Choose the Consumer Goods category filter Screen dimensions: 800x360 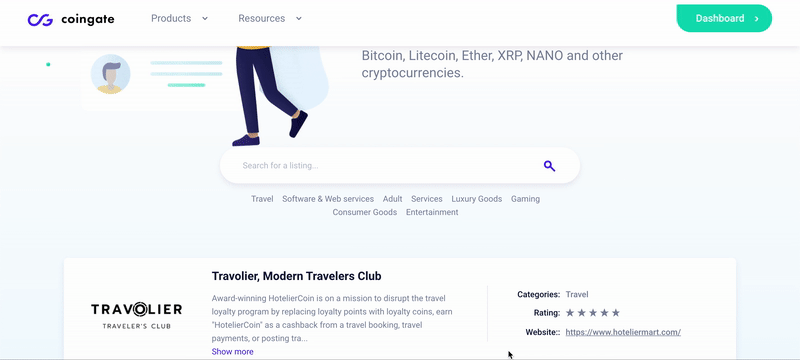365,212
